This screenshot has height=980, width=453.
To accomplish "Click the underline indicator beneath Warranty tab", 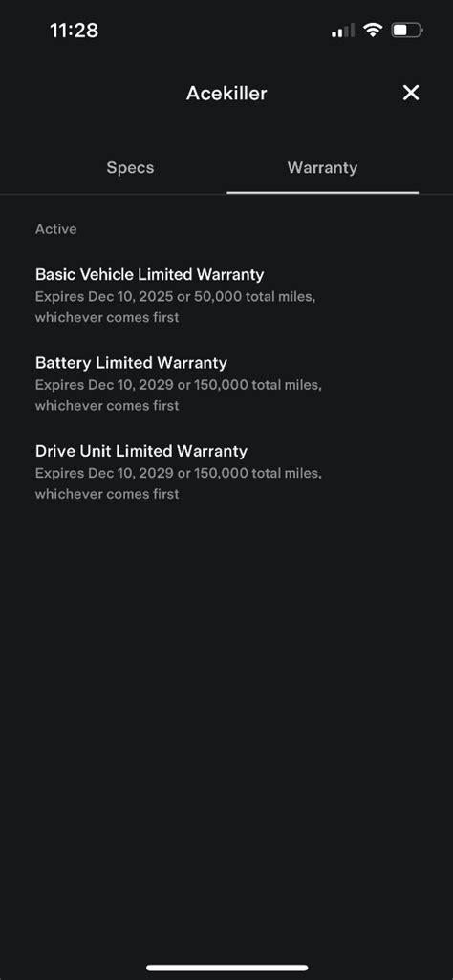I will 322,193.
